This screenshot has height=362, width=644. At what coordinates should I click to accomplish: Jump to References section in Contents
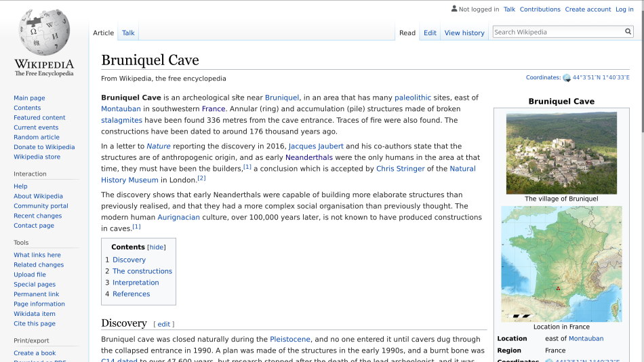point(131,294)
